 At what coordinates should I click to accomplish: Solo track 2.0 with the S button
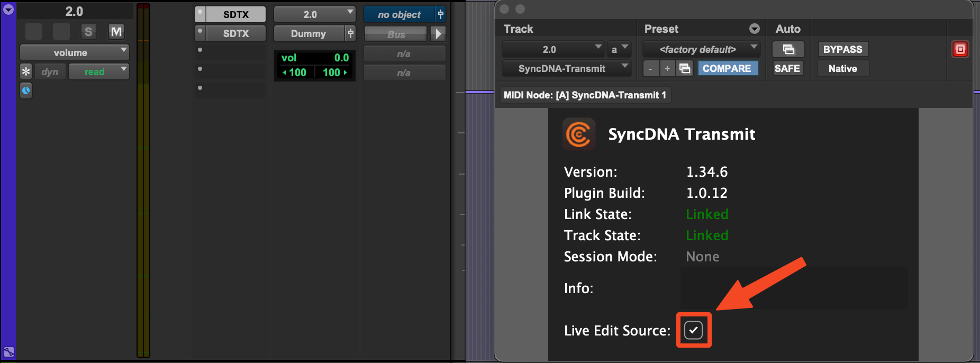coord(88,32)
